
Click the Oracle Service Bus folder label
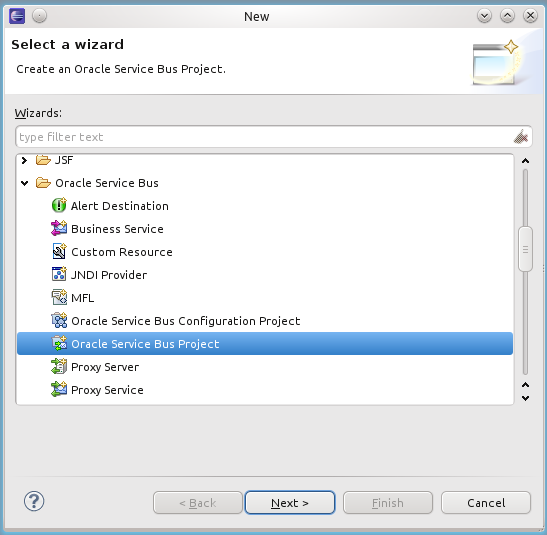107,183
